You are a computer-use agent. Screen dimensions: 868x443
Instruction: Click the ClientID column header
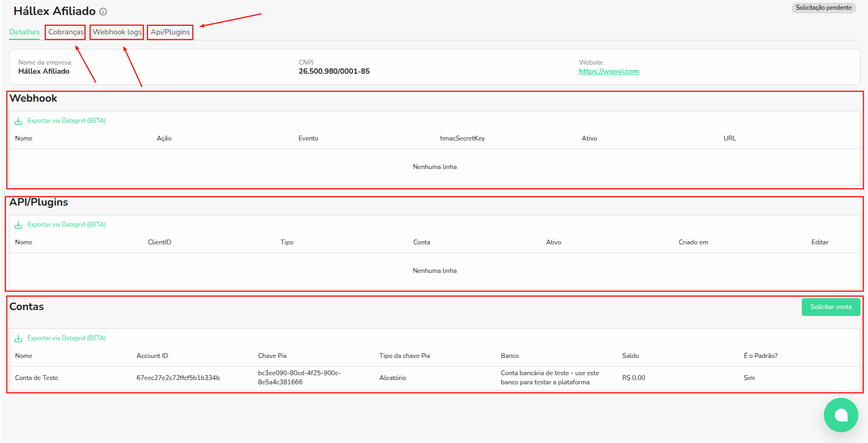pyautogui.click(x=159, y=242)
